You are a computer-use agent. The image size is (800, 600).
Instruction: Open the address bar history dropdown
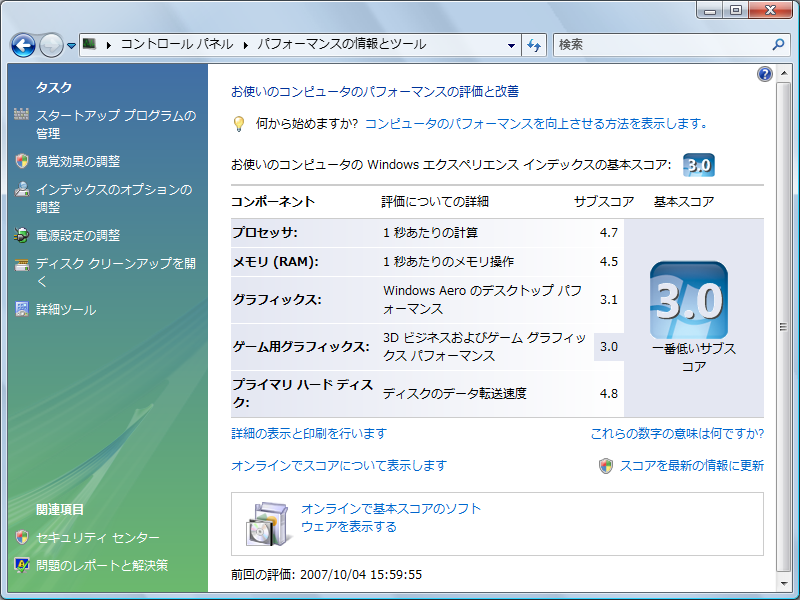pyautogui.click(x=511, y=45)
